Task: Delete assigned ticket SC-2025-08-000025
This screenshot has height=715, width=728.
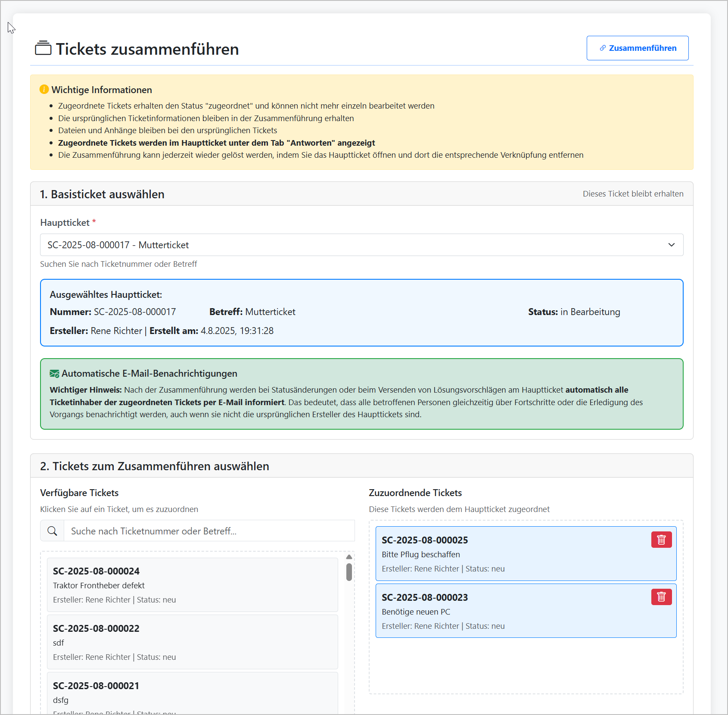Action: [661, 540]
